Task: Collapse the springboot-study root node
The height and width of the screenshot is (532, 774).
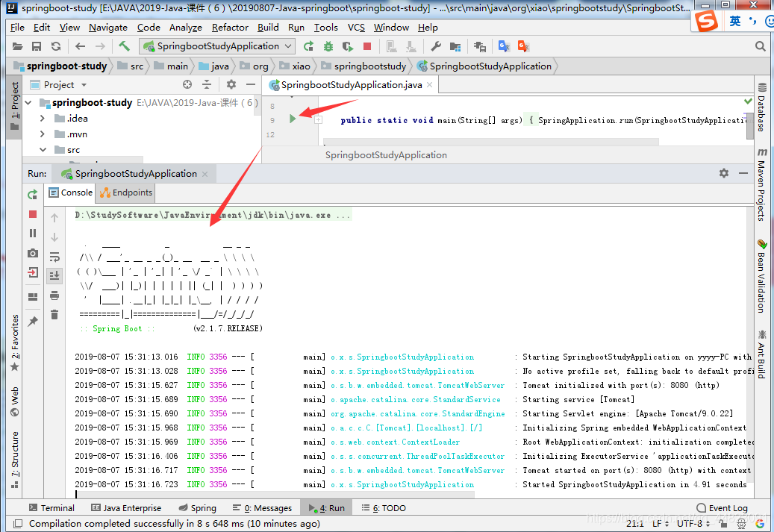Action: coord(28,103)
